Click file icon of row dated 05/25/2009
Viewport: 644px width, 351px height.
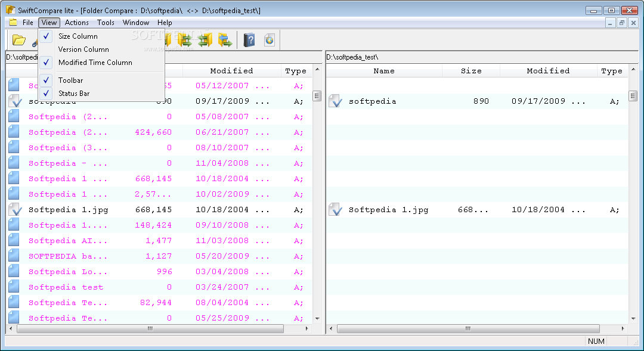coord(14,318)
